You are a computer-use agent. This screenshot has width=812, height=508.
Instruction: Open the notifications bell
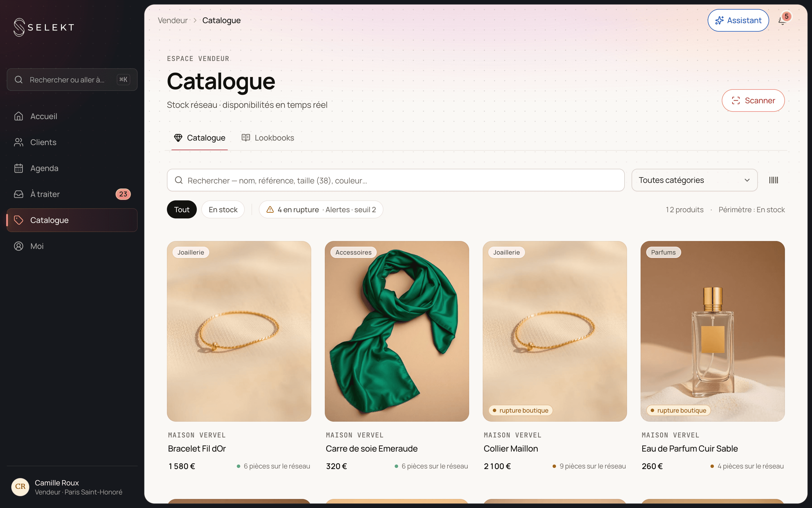(x=782, y=21)
